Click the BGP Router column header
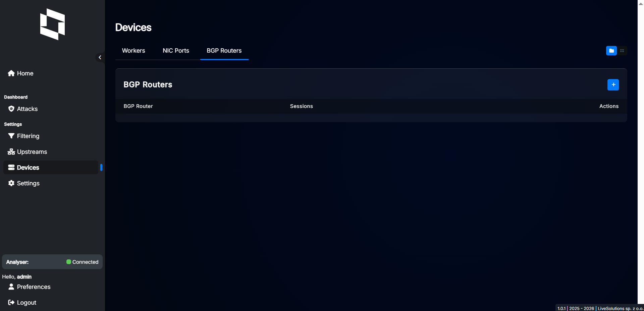 pos(138,106)
